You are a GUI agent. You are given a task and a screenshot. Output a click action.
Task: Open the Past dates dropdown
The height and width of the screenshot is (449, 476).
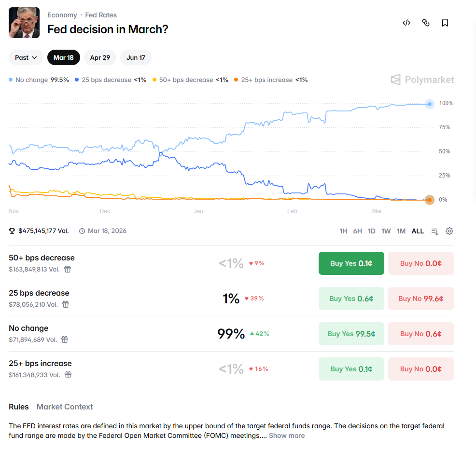[26, 57]
